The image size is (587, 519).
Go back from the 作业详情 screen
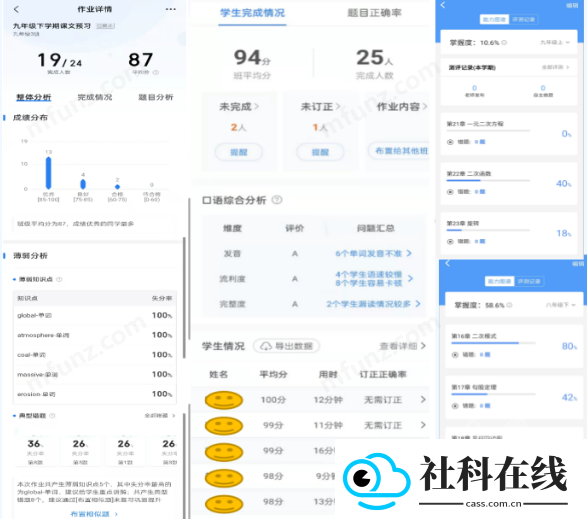click(16, 9)
